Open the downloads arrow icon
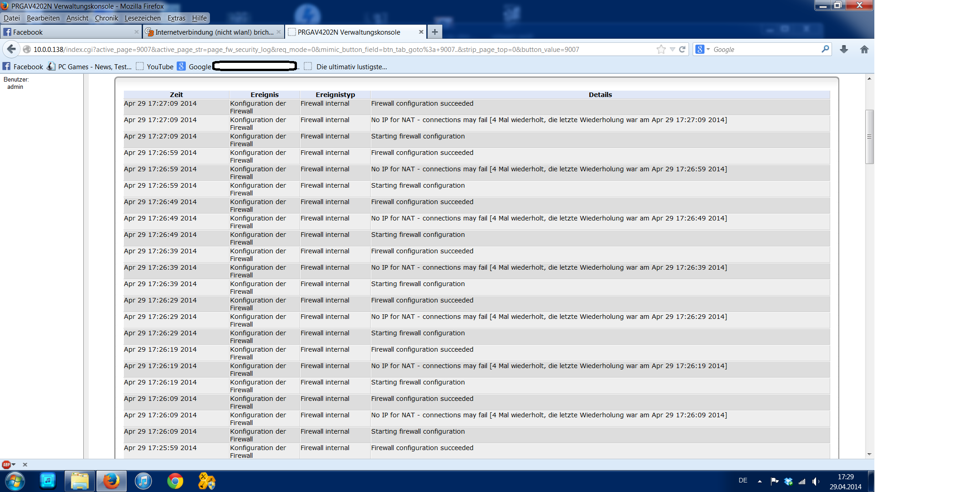Viewport: 980px width, 492px height. tap(844, 49)
